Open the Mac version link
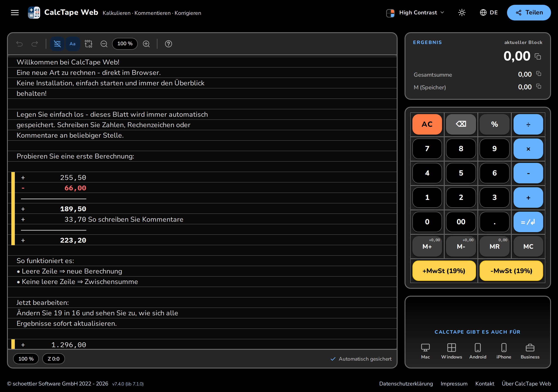Viewport: 558px width, 392px height. pos(425,351)
